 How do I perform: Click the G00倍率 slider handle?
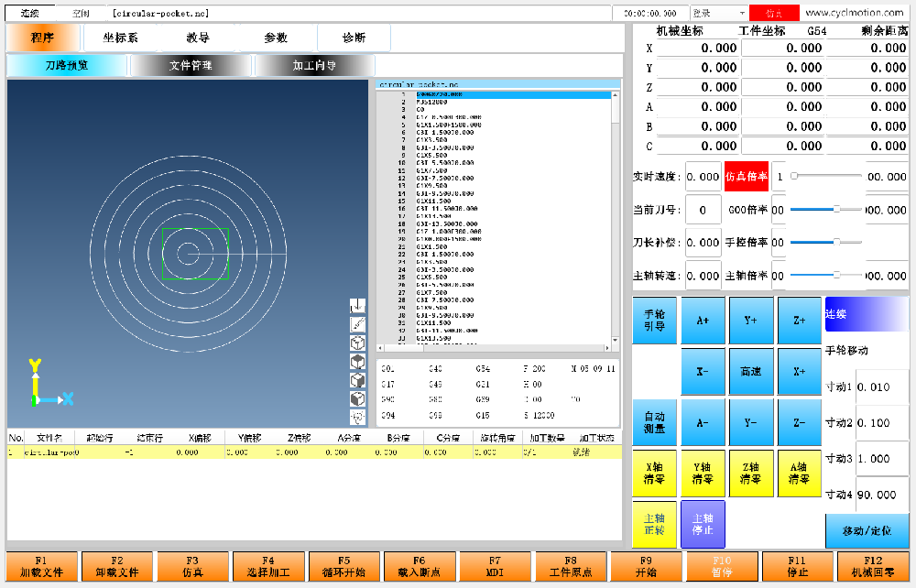click(836, 209)
